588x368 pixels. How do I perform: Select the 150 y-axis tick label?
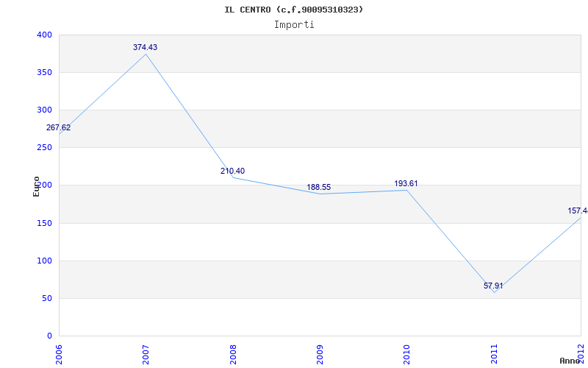44,223
